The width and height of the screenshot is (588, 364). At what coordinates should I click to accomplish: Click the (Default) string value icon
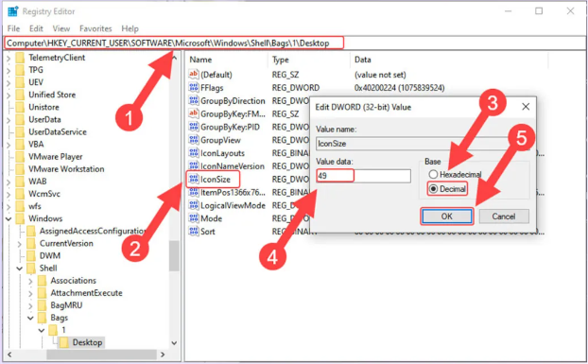(x=194, y=75)
